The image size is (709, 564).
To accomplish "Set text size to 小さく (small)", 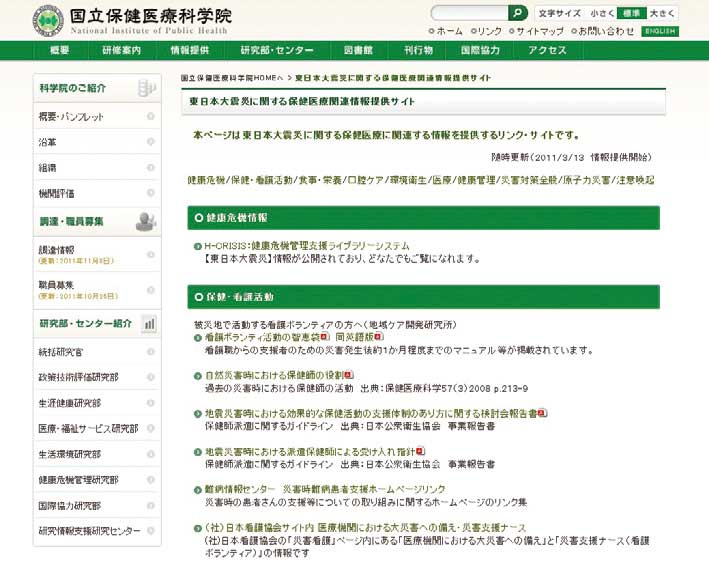I will [602, 13].
